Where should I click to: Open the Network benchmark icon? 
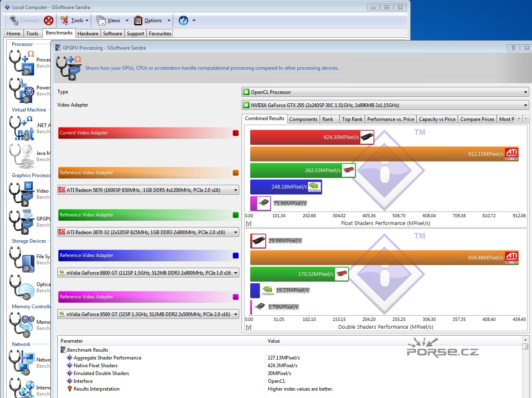pos(22,363)
